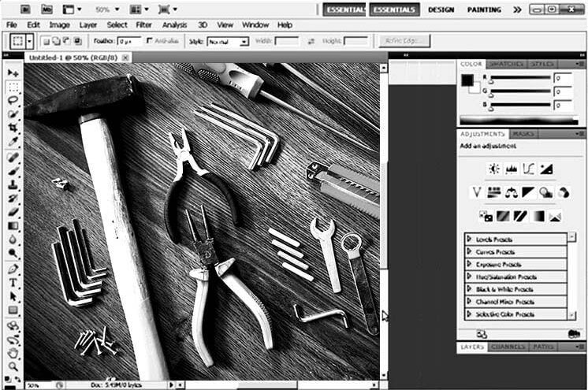The height and width of the screenshot is (390, 588).
Task: Launch Bridge from the application bar
Action: click(x=25, y=9)
